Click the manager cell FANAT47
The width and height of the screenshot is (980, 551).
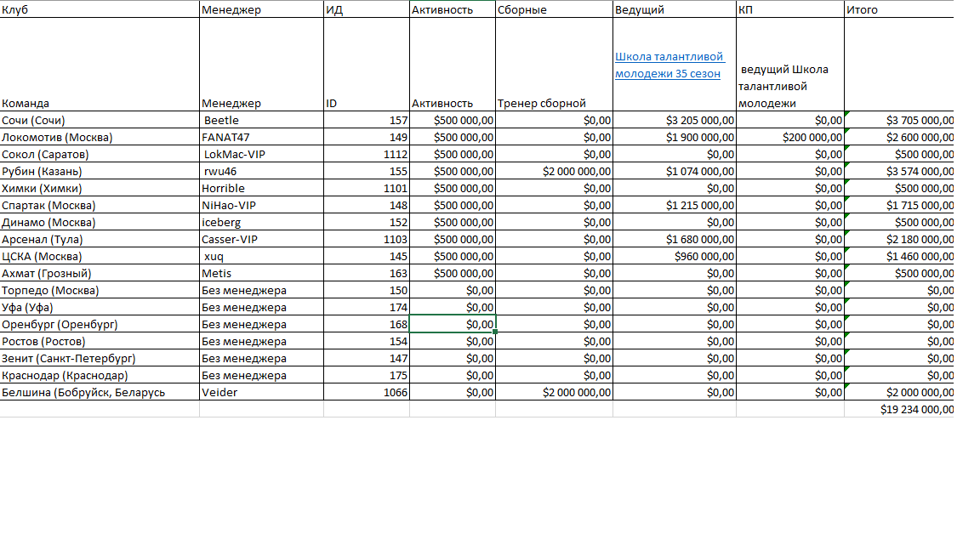(x=260, y=137)
